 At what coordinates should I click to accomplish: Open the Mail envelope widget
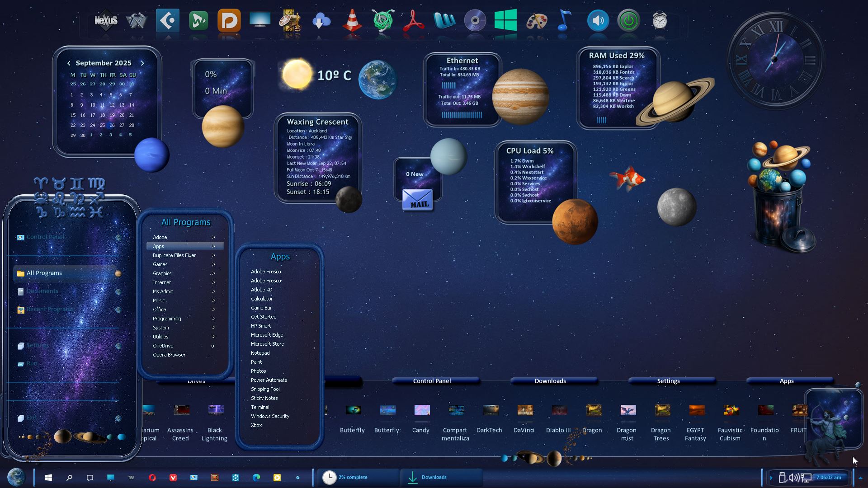pos(417,200)
